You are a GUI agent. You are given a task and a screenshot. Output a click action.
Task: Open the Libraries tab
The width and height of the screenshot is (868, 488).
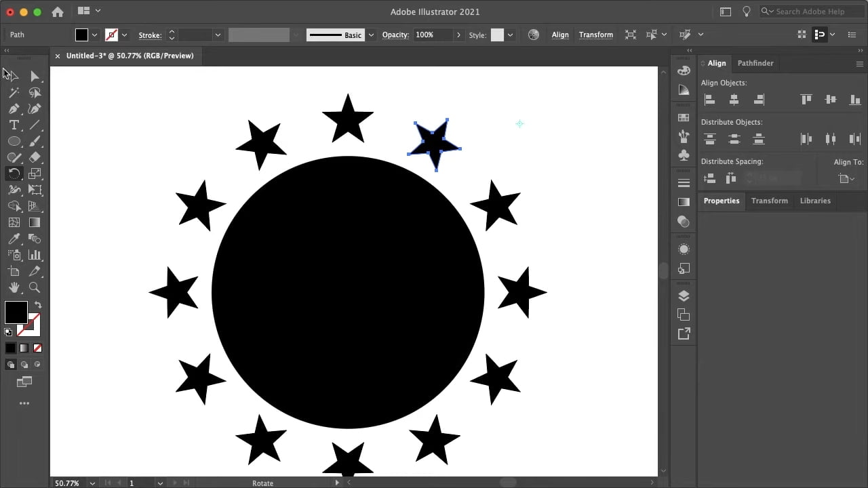coord(815,201)
